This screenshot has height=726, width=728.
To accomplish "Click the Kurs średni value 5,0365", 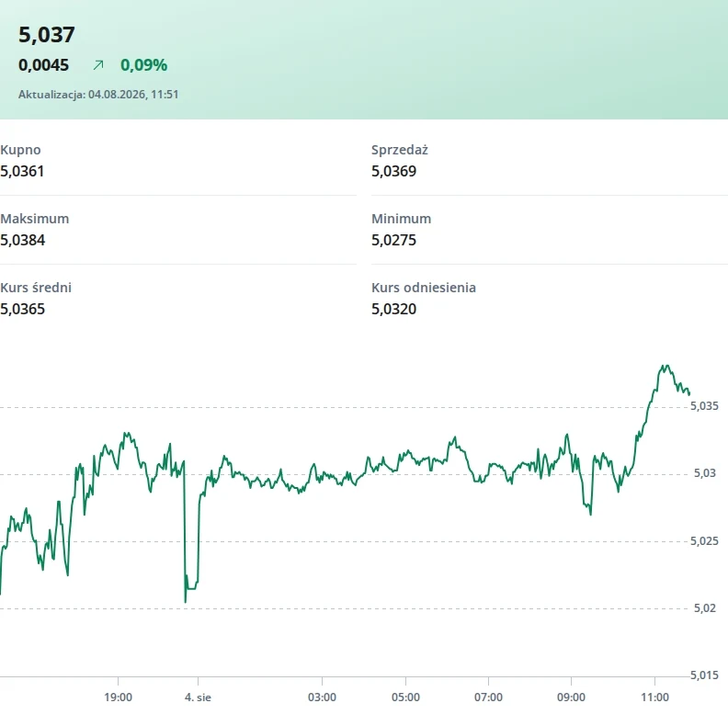I will pos(23,309).
